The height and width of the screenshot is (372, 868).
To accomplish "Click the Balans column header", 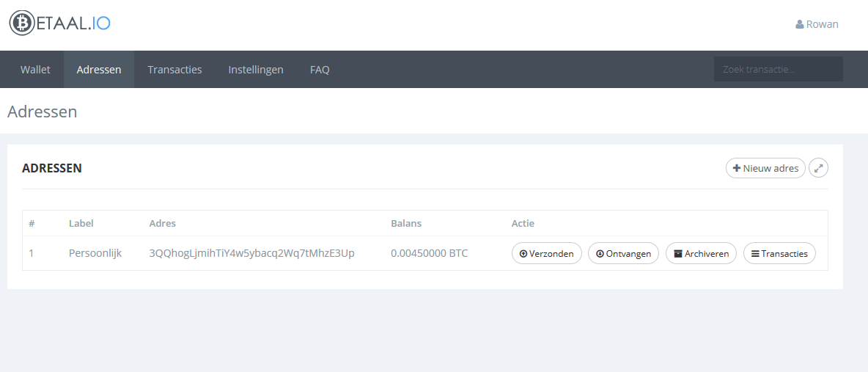I will (x=405, y=224).
